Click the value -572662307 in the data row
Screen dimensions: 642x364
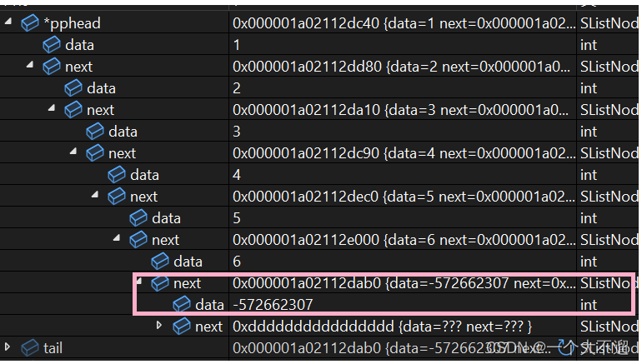[x=273, y=305]
